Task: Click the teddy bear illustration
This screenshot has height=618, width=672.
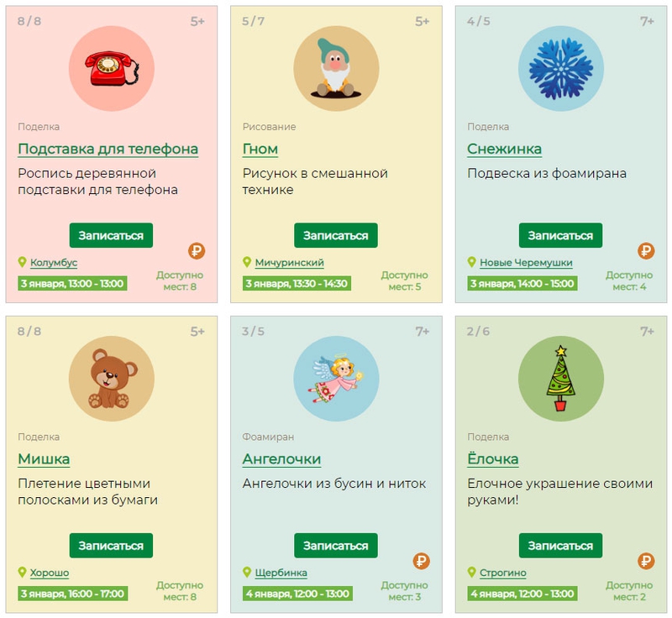Action: [x=112, y=379]
